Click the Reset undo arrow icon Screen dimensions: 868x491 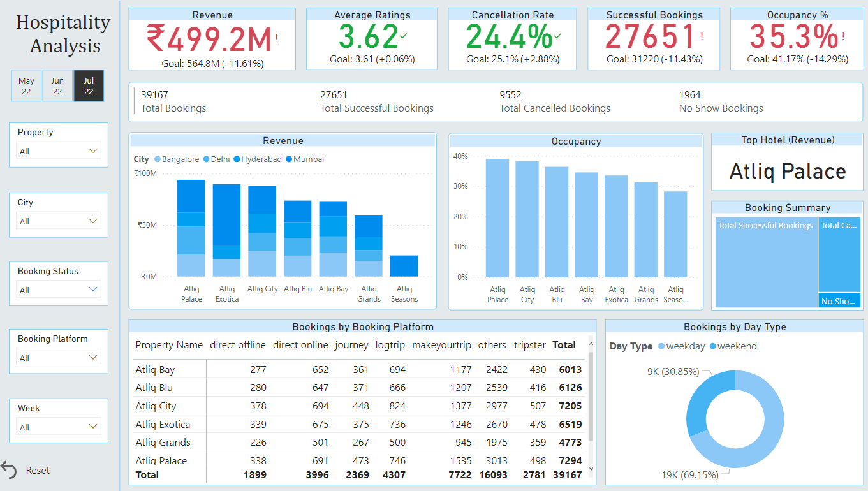point(9,471)
